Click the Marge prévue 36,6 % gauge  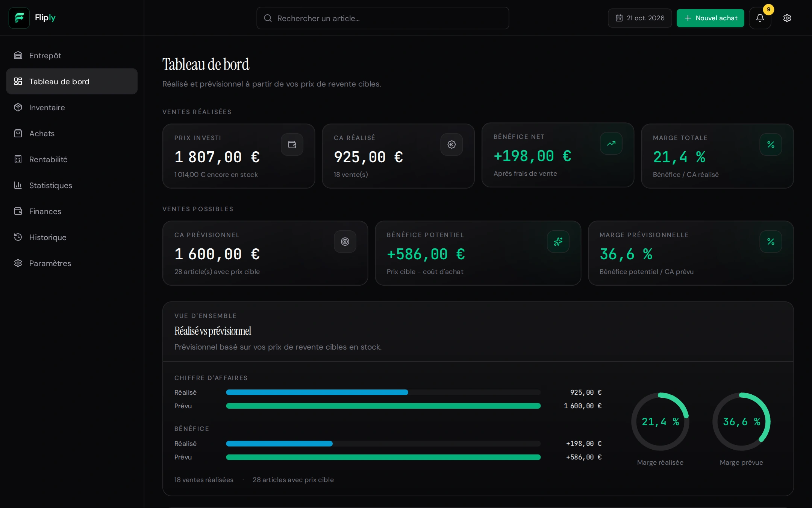pos(741,422)
